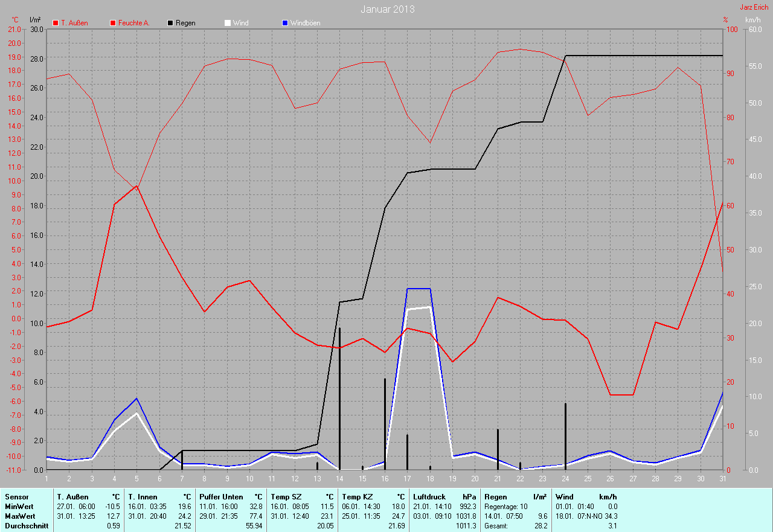Click the Sensor header in the table

(x=16, y=496)
